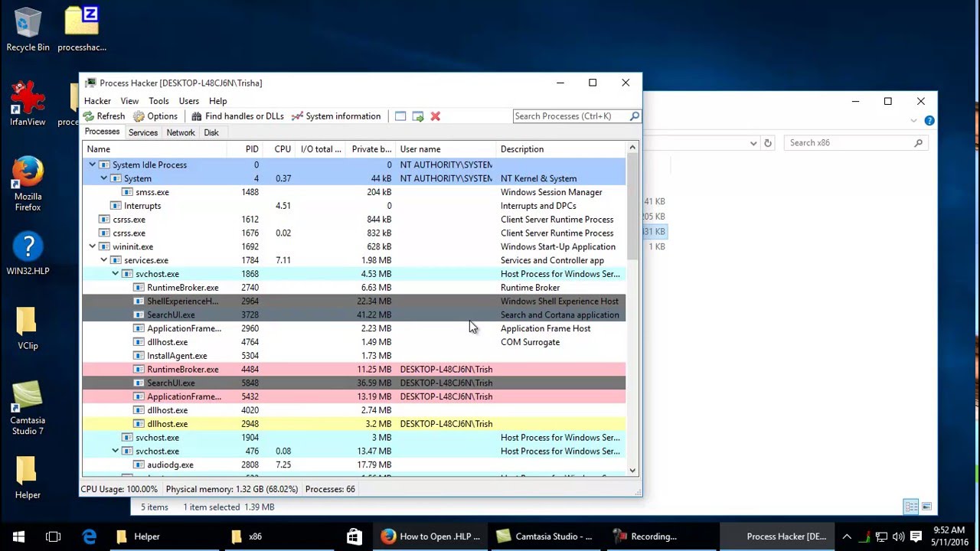
Task: Select the IrfanView desktop icon
Action: pos(28,104)
